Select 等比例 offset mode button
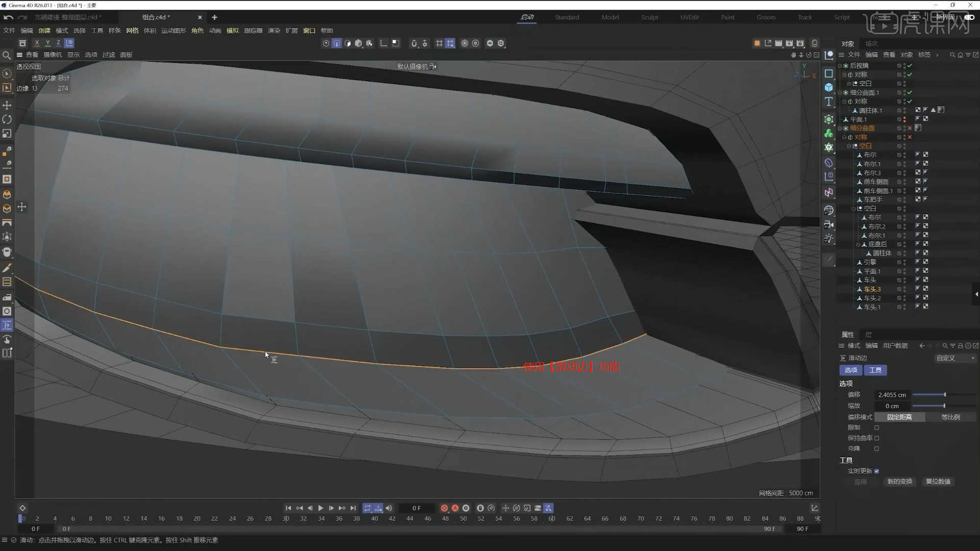The image size is (980, 551). pos(950,417)
